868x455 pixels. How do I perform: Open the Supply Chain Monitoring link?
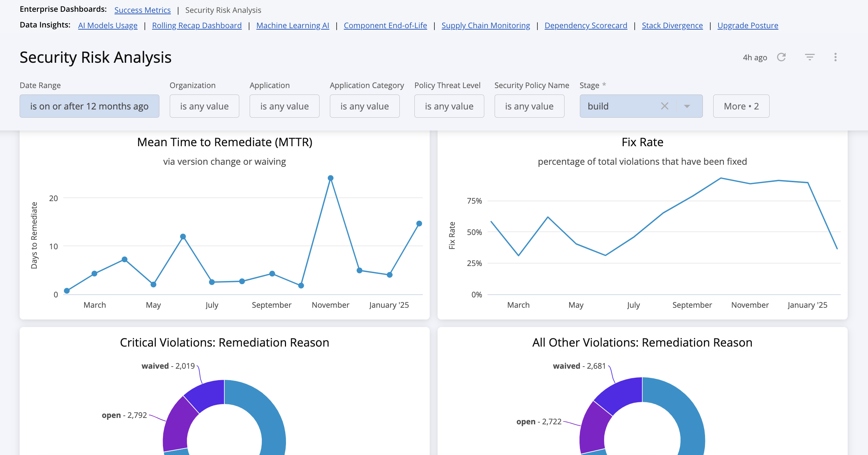click(486, 25)
